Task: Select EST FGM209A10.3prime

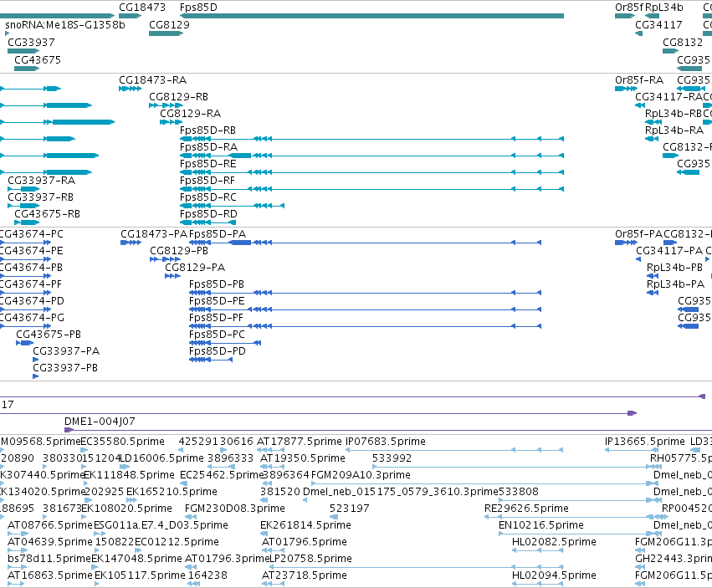Action: (361, 475)
